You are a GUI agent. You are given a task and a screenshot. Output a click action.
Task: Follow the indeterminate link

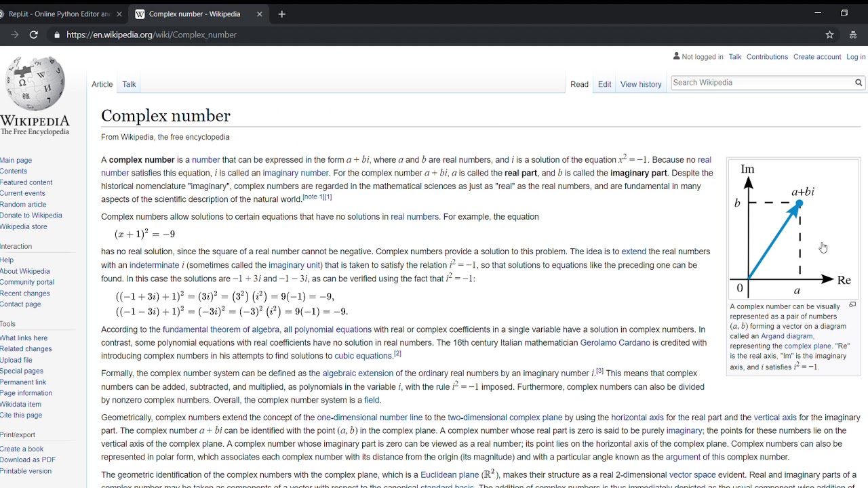[155, 265]
